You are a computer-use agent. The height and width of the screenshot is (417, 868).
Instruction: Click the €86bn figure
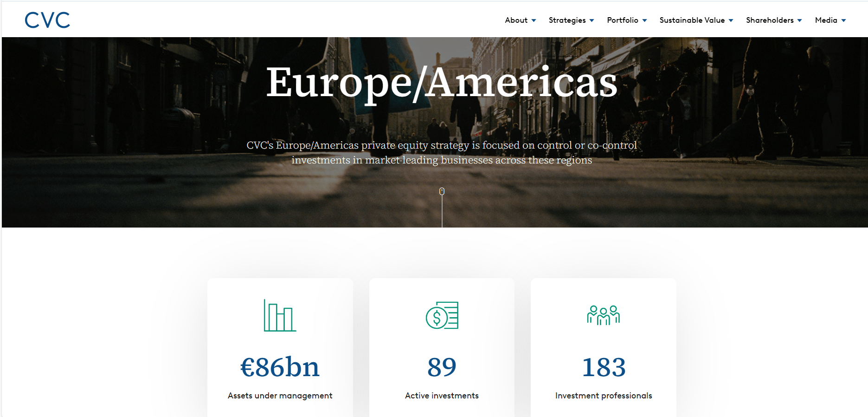pos(280,367)
